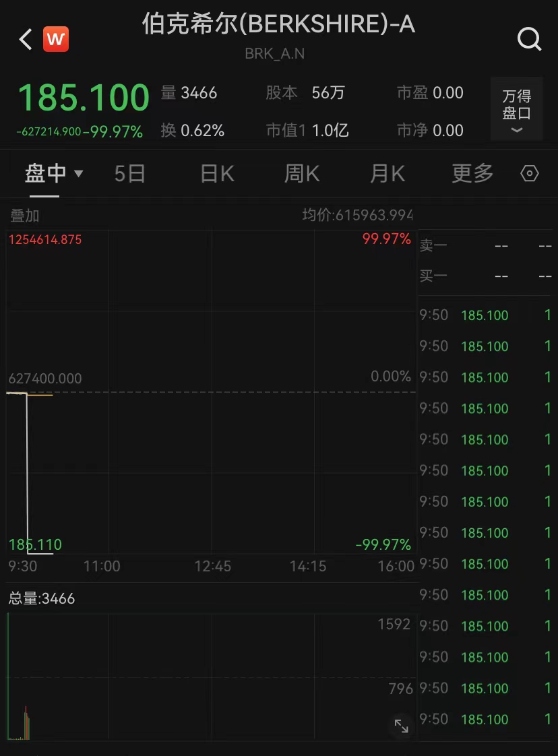
Task: Select the 市净 0.00 field
Action: coord(430,130)
